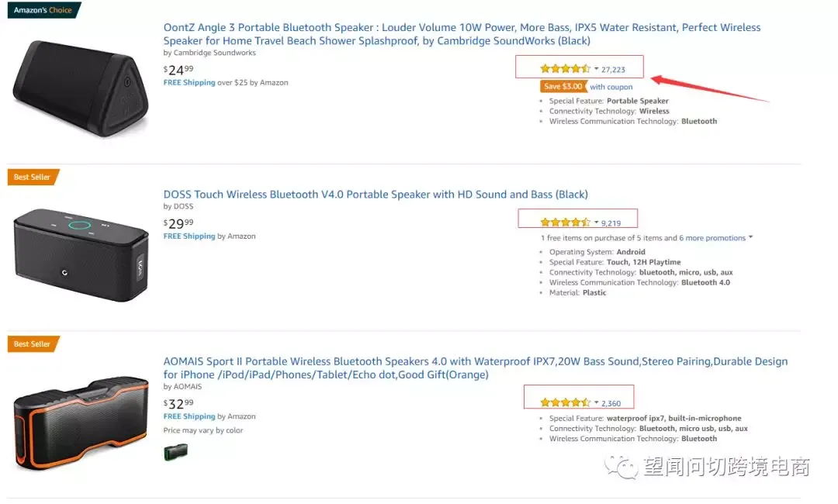Expand the rating dropdown arrow beside 2,360
Viewport: 838px width, 504px height.
pyautogui.click(x=597, y=402)
